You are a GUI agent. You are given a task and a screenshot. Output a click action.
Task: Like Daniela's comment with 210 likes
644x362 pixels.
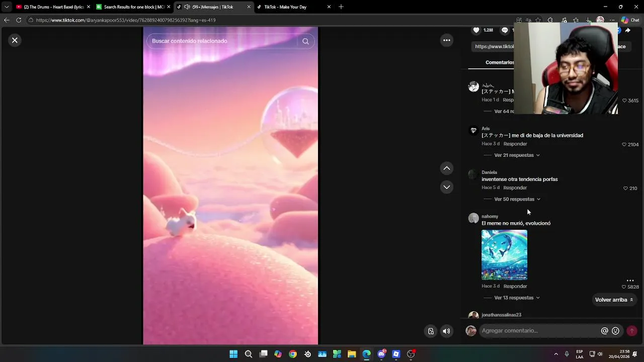pyautogui.click(x=625, y=188)
